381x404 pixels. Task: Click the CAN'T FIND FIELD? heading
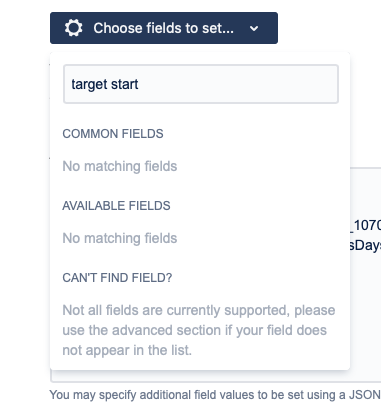(117, 278)
